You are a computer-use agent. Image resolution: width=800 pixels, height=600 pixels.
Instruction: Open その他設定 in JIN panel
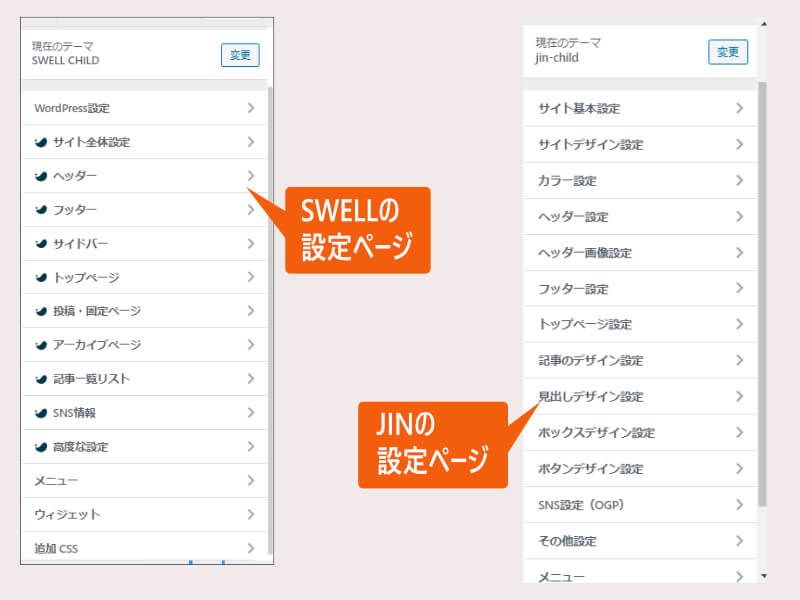[640, 541]
